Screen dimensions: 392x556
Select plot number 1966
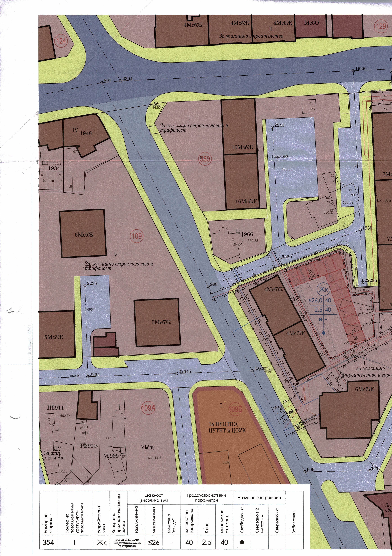point(247,234)
